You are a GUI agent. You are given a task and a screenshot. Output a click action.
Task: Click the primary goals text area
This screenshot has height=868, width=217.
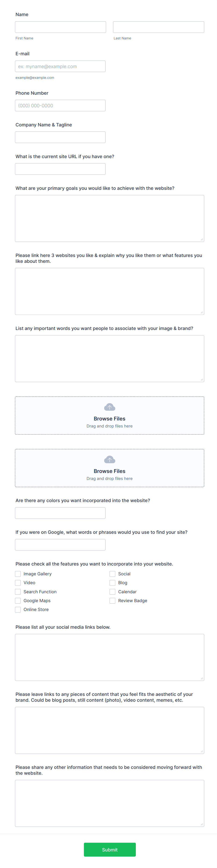click(x=109, y=218)
